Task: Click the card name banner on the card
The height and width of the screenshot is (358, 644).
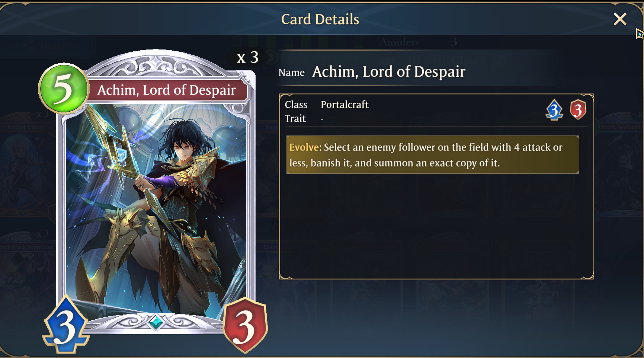Action: pos(167,90)
